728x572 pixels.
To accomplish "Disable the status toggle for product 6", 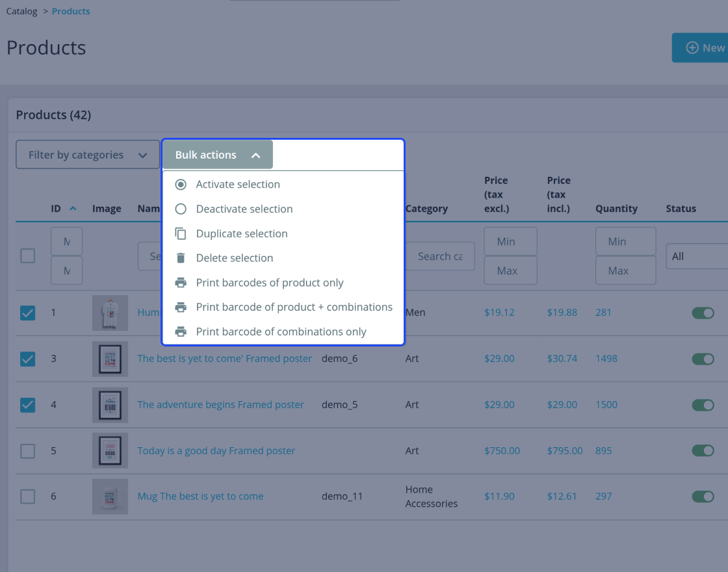I will pyautogui.click(x=703, y=497).
